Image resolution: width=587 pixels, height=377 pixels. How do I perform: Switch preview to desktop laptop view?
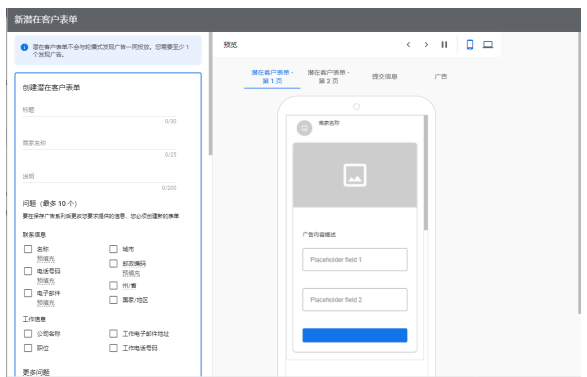[x=488, y=45]
